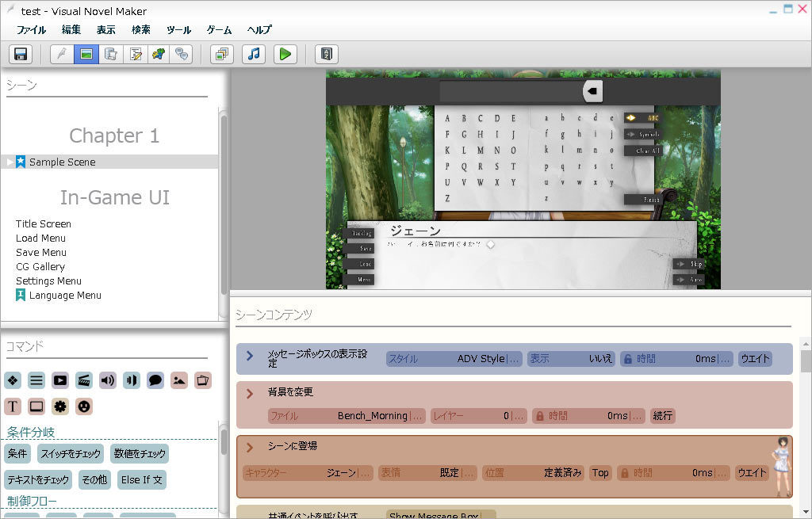This screenshot has height=519, width=812.
Task: Open the ゲーム menu
Action: pyautogui.click(x=219, y=29)
